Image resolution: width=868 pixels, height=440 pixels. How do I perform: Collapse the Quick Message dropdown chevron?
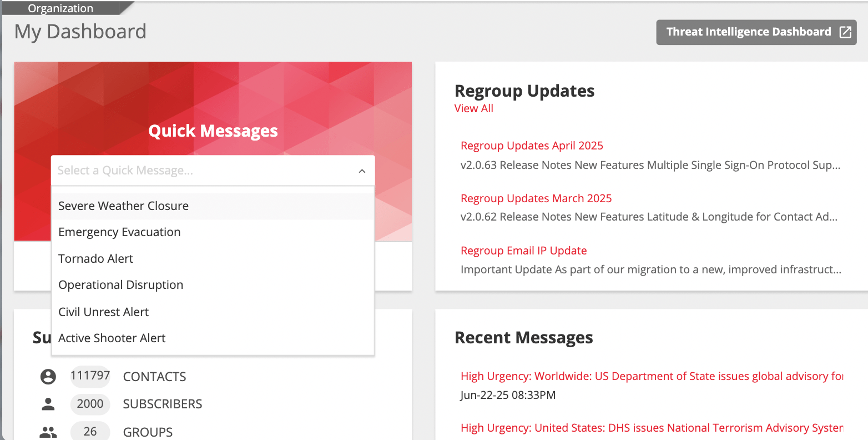(362, 171)
